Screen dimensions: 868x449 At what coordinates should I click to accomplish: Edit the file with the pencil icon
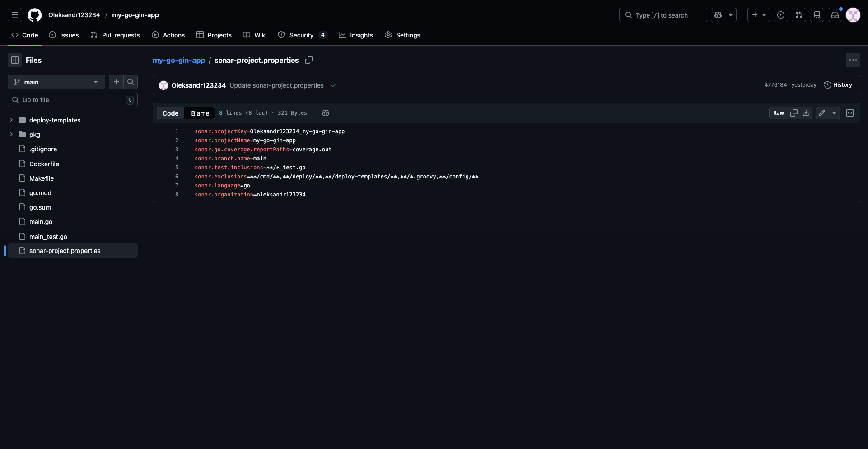coord(821,113)
